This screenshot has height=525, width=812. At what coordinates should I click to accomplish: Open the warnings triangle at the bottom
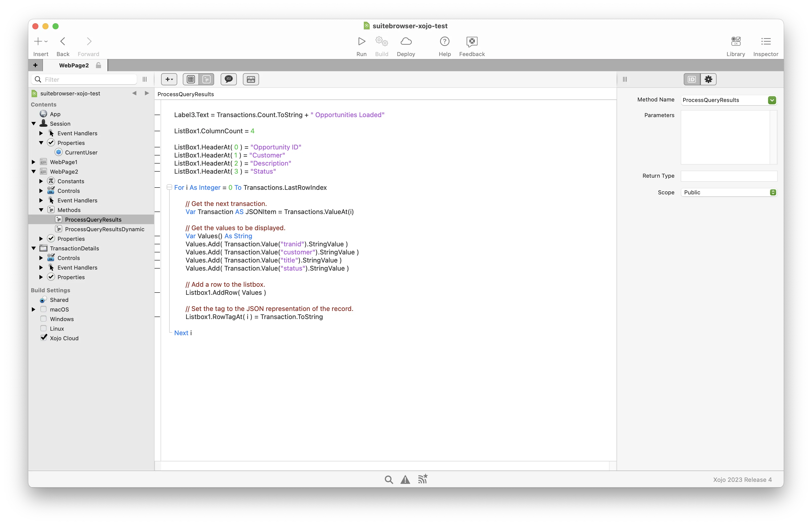point(405,480)
